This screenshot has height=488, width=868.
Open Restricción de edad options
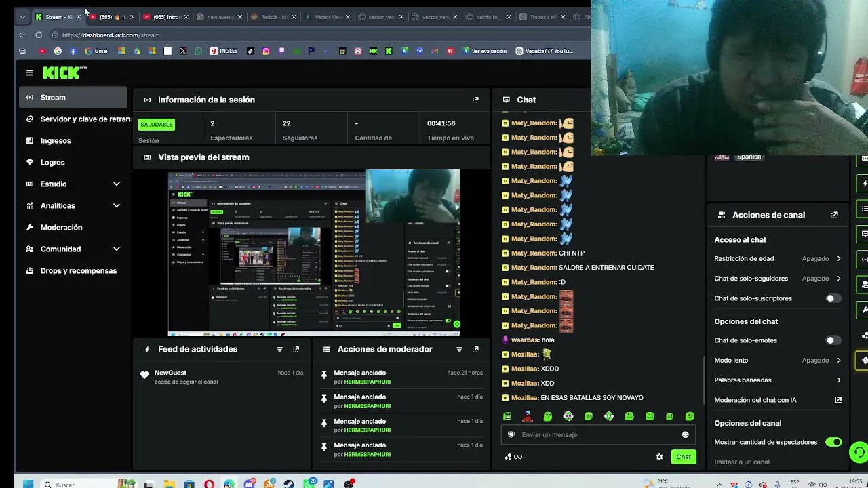click(778, 258)
